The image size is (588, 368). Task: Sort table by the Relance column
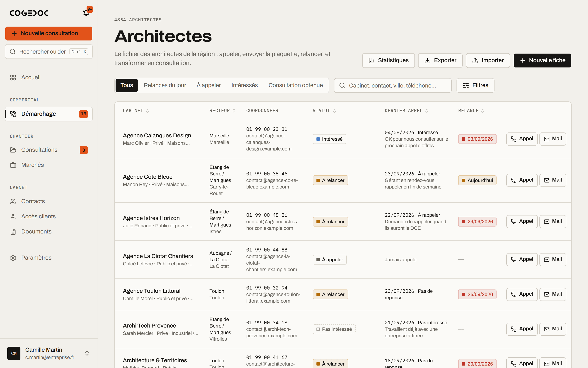click(x=471, y=111)
